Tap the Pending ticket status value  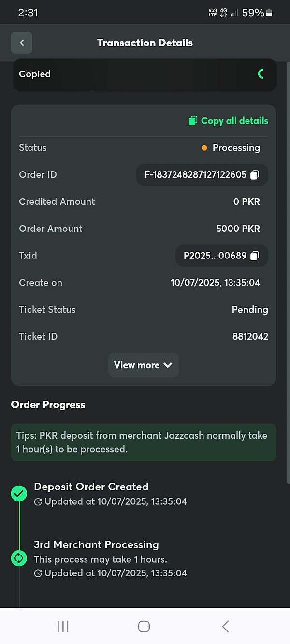point(250,310)
